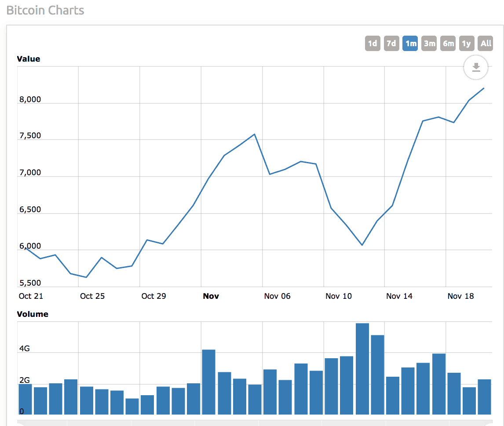Click the 5,500 axis label

point(30,283)
